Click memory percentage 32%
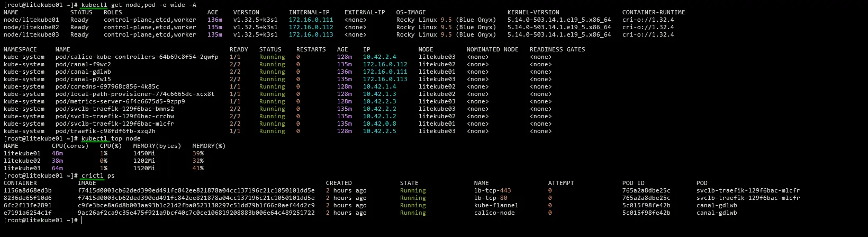Image resolution: width=868 pixels, height=237 pixels. [x=198, y=161]
